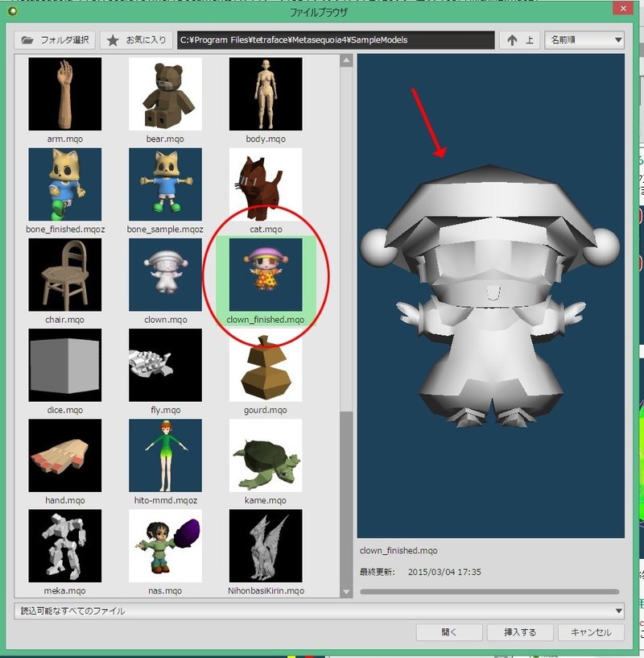This screenshot has width=644, height=658.
Task: Open the 名前順 sort order dropdown
Action: tap(583, 39)
